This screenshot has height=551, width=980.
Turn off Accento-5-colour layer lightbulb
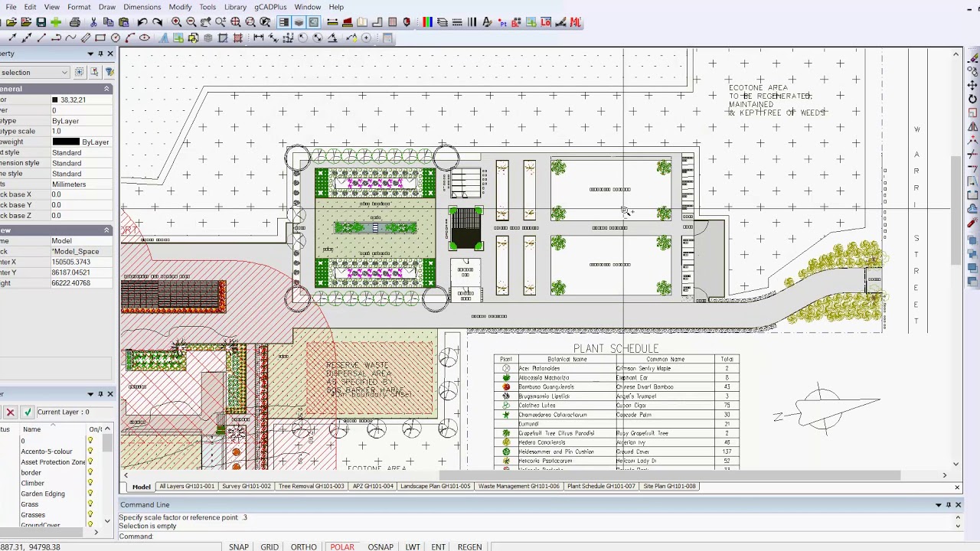point(90,452)
